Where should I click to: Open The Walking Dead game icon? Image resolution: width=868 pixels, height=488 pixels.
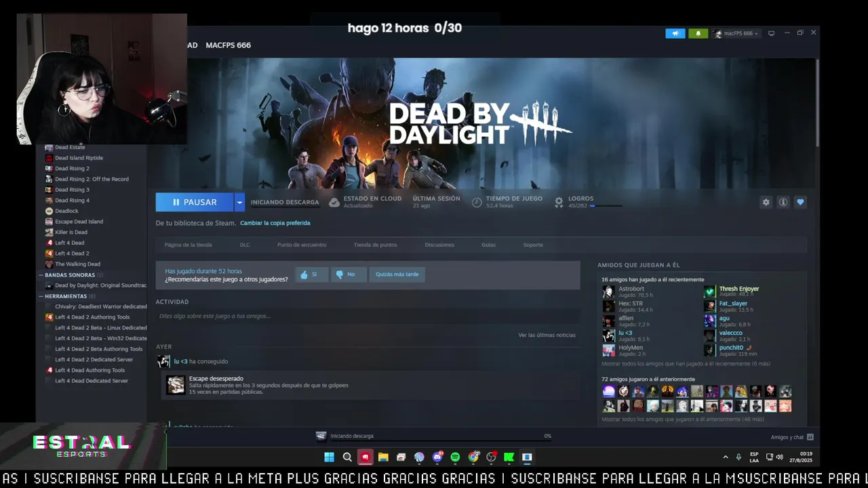pyautogui.click(x=49, y=264)
